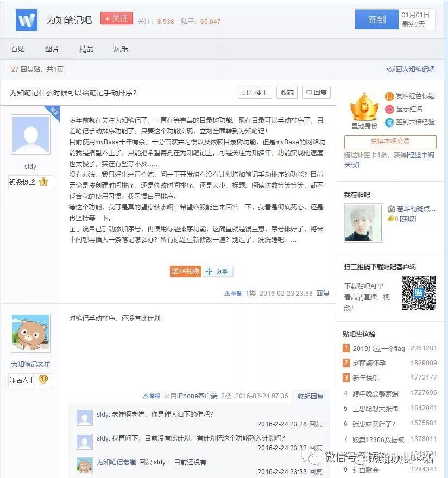Open hot topic 赵丽颖怀孕

(369, 363)
